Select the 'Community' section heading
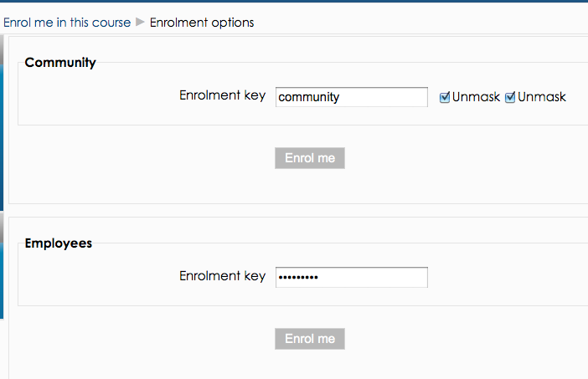Screen dimensions: 588x379 pos(60,63)
